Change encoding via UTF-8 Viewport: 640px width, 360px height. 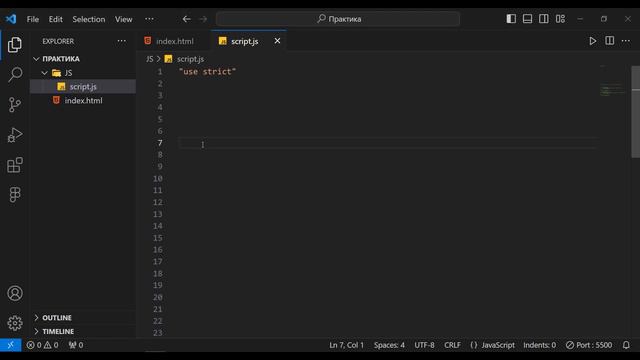(x=424, y=345)
